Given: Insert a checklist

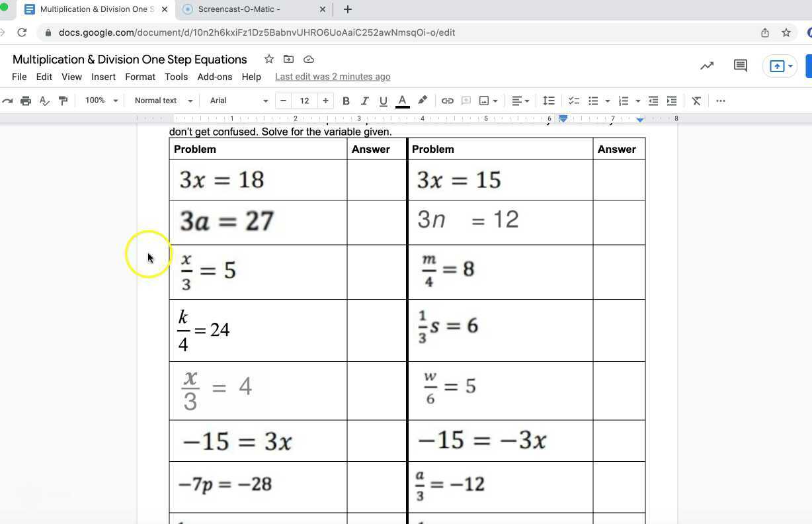Looking at the screenshot, I should (x=574, y=101).
